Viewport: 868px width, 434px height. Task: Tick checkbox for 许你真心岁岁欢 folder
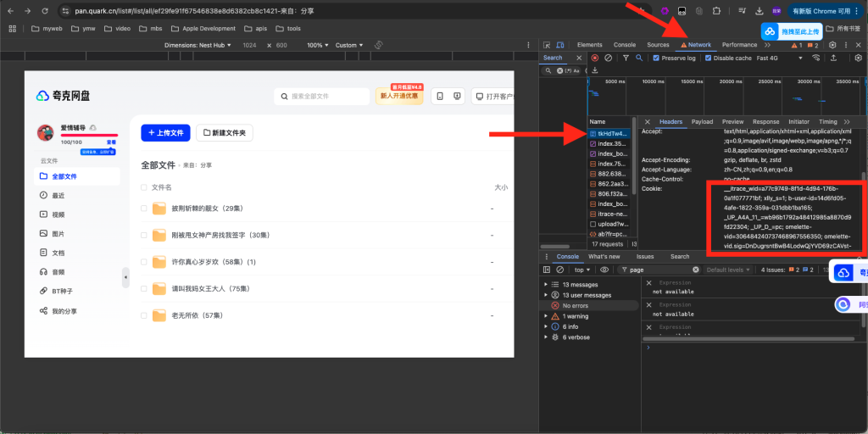click(x=144, y=262)
